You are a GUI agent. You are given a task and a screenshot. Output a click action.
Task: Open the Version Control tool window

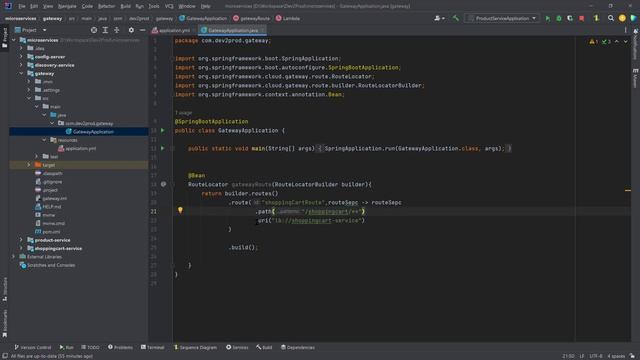point(33,347)
